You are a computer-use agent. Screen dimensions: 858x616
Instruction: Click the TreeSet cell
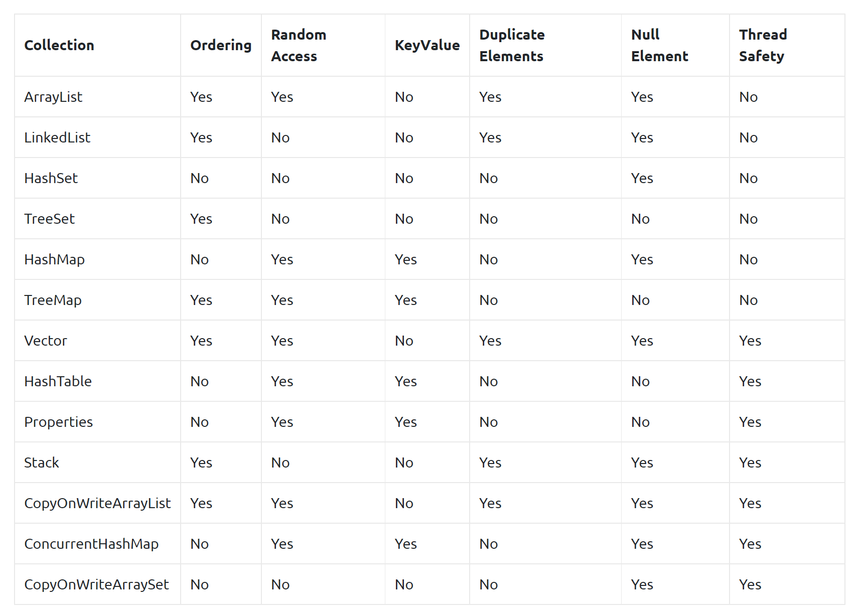[49, 219]
